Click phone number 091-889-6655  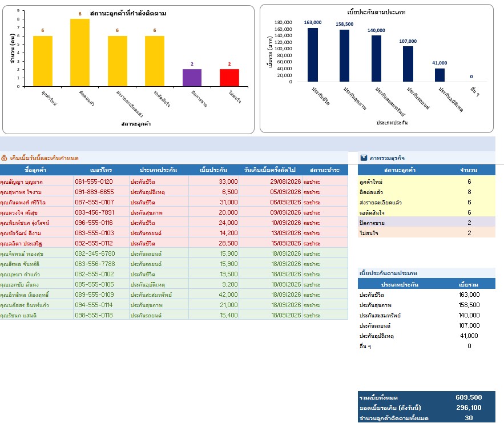click(95, 192)
